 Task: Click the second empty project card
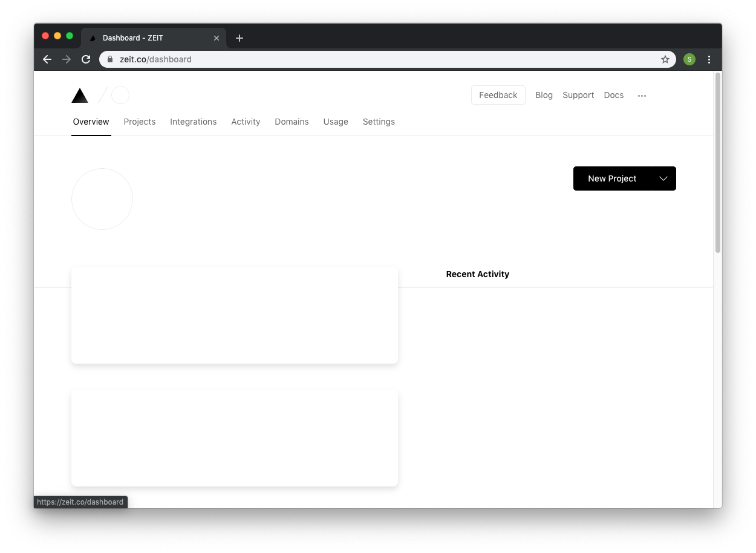235,438
